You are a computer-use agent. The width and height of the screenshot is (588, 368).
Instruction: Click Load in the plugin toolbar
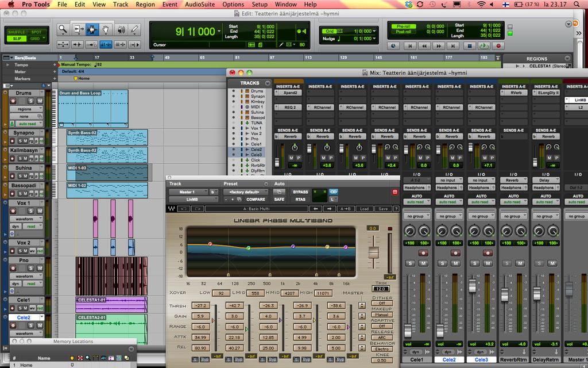click(x=364, y=209)
